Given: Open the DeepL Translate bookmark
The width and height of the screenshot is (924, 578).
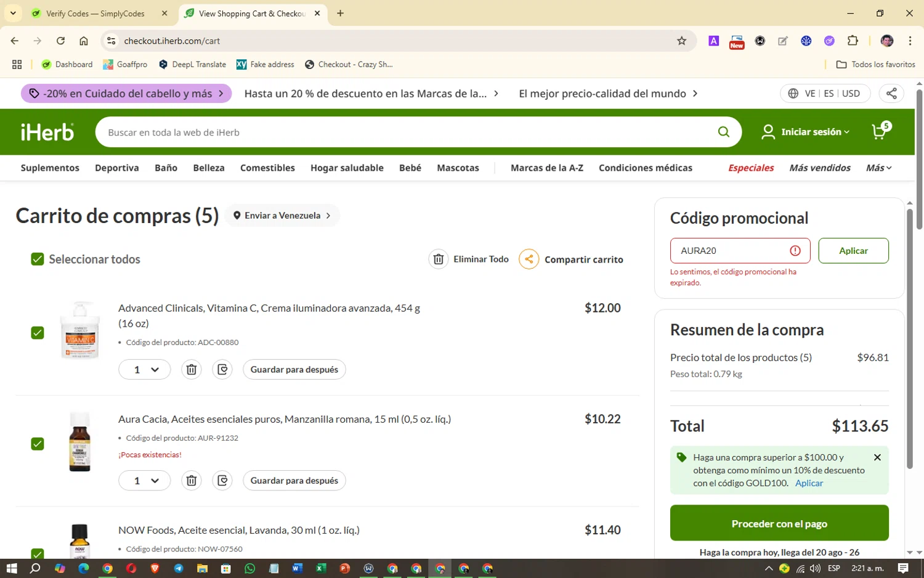Looking at the screenshot, I should pos(192,64).
